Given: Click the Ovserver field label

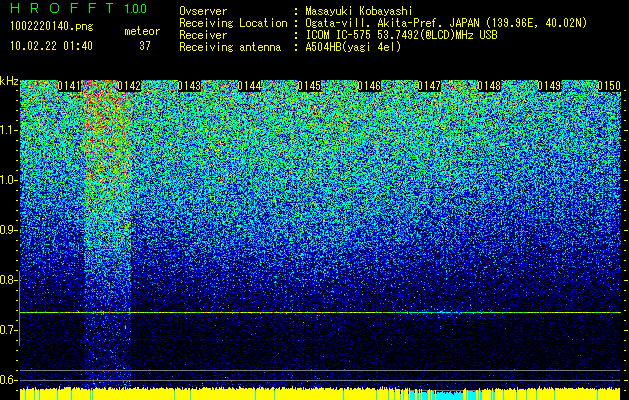Looking at the screenshot, I should click(203, 11).
